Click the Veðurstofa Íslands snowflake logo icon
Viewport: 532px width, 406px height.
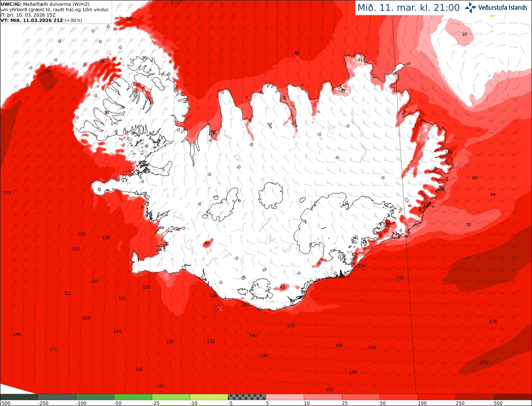tap(471, 7)
